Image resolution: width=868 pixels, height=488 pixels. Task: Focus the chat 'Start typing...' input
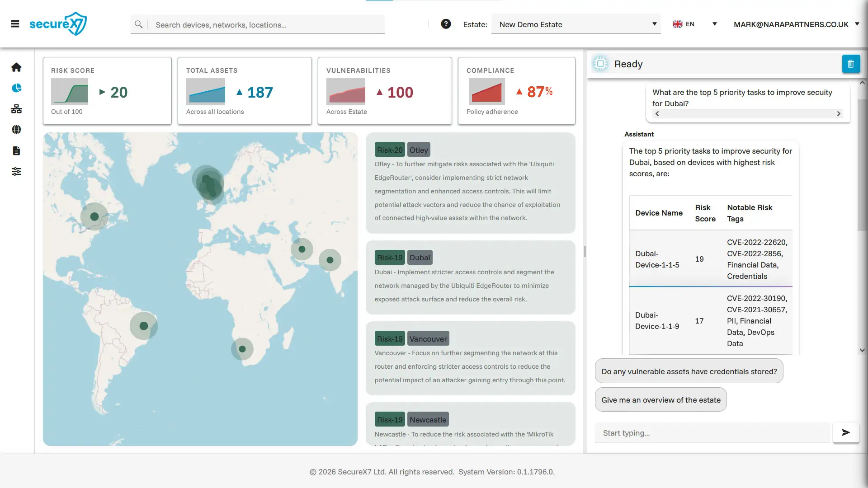pos(712,432)
